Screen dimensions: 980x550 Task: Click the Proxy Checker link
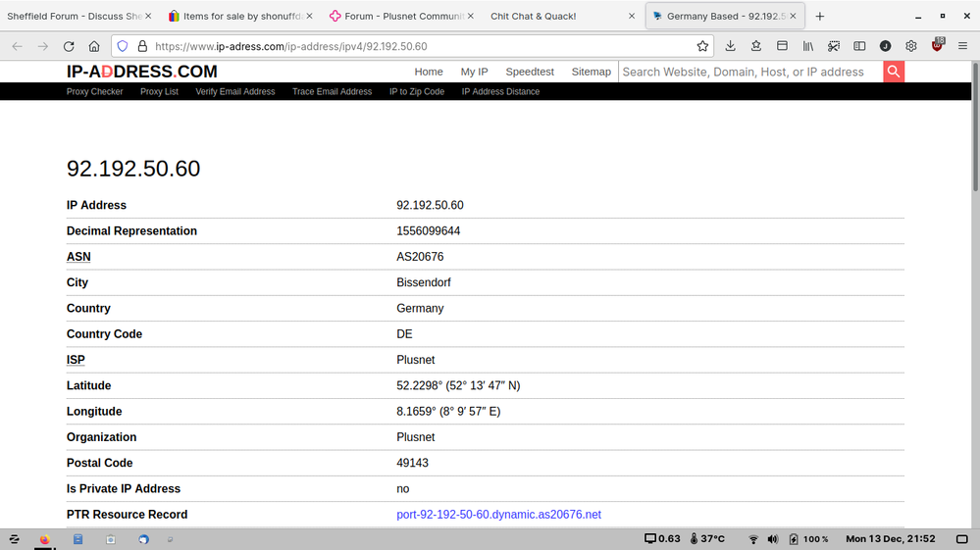coord(95,91)
